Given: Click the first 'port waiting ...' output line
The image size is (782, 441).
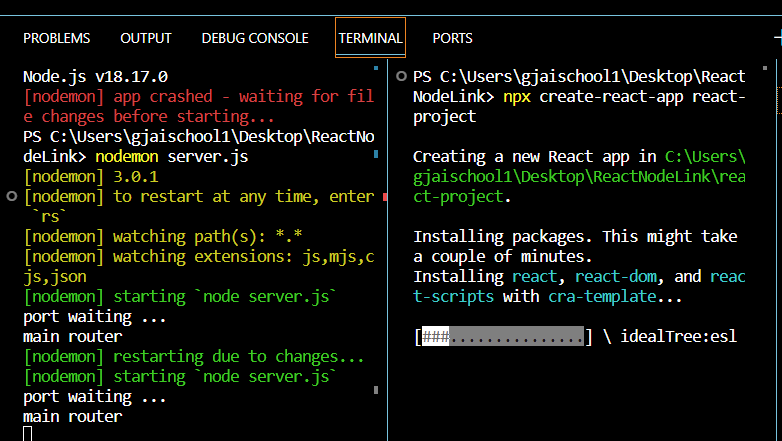Looking at the screenshot, I should click(x=95, y=316).
